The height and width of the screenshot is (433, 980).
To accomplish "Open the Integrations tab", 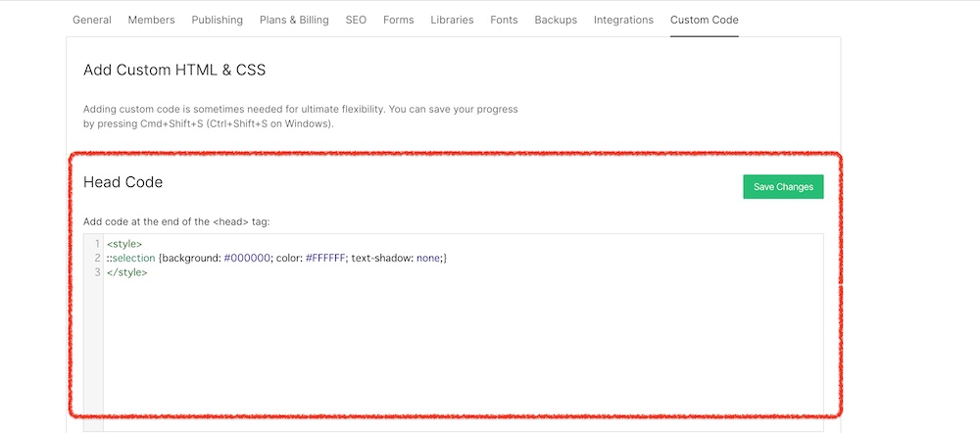I will 623,20.
